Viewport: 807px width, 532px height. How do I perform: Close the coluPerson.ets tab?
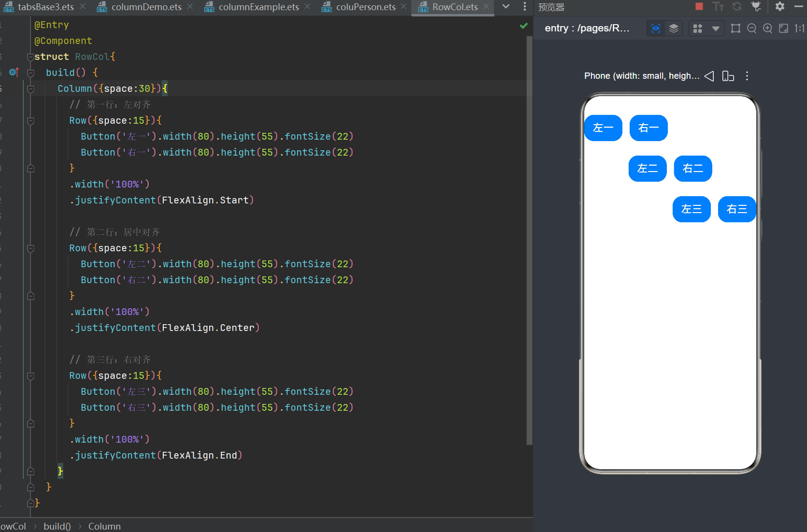click(403, 7)
